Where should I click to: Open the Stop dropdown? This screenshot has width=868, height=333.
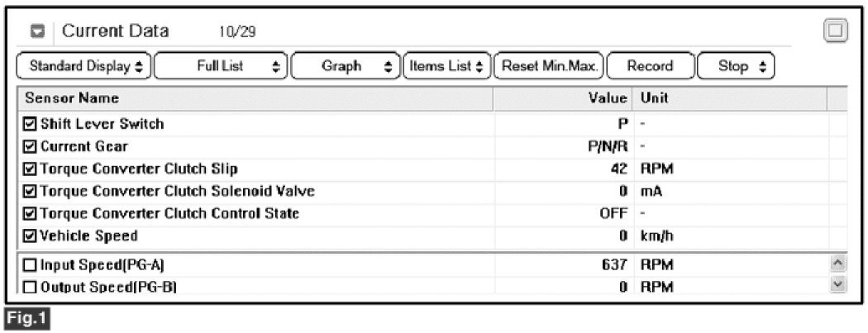737,66
